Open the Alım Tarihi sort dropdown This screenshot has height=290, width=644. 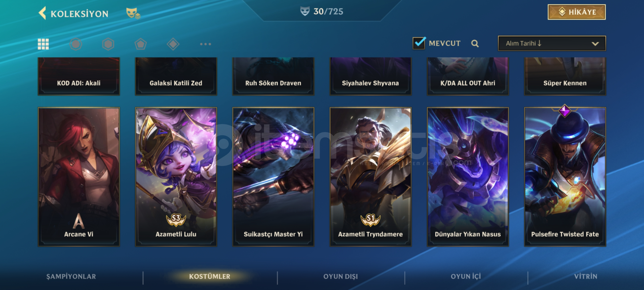[x=552, y=43]
